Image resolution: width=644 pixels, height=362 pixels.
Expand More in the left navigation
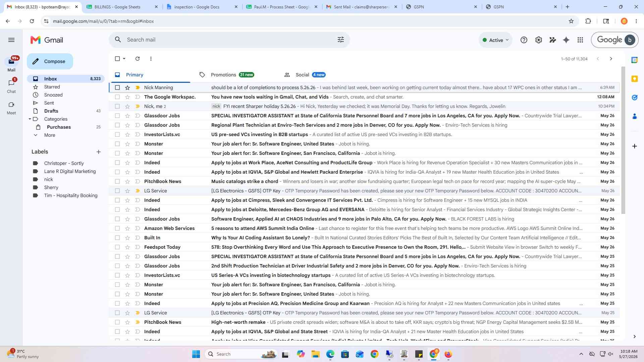[x=50, y=135]
